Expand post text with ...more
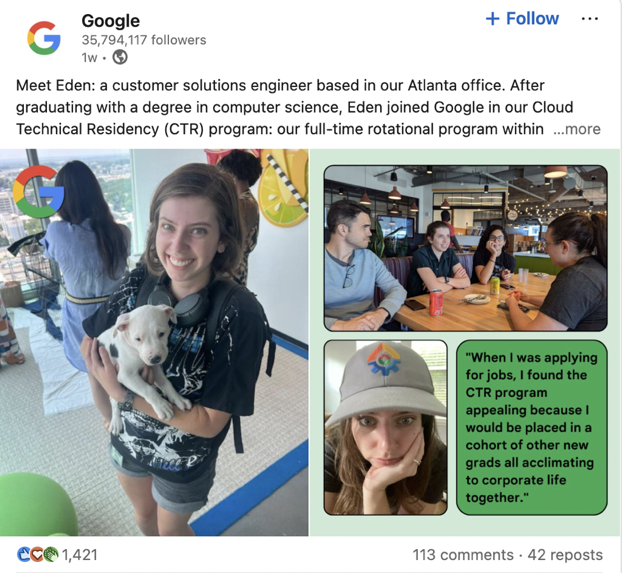The width and height of the screenshot is (622, 573). click(x=577, y=129)
